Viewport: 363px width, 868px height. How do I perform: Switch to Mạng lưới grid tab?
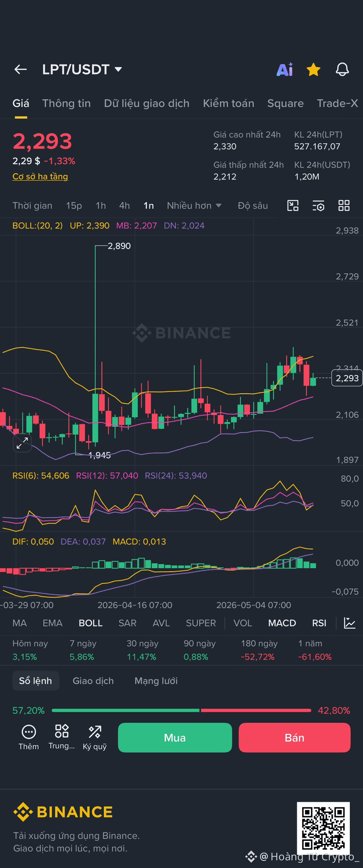pos(156,681)
